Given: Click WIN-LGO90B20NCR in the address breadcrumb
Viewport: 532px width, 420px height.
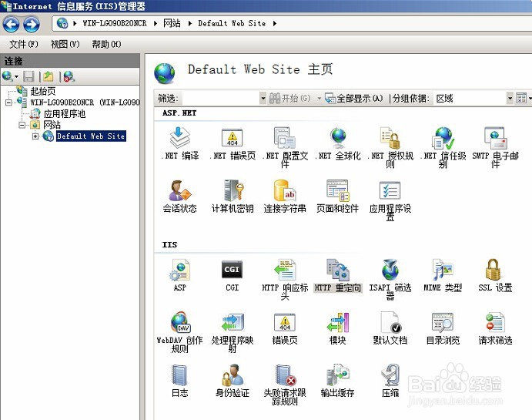Looking at the screenshot, I should click(115, 23).
